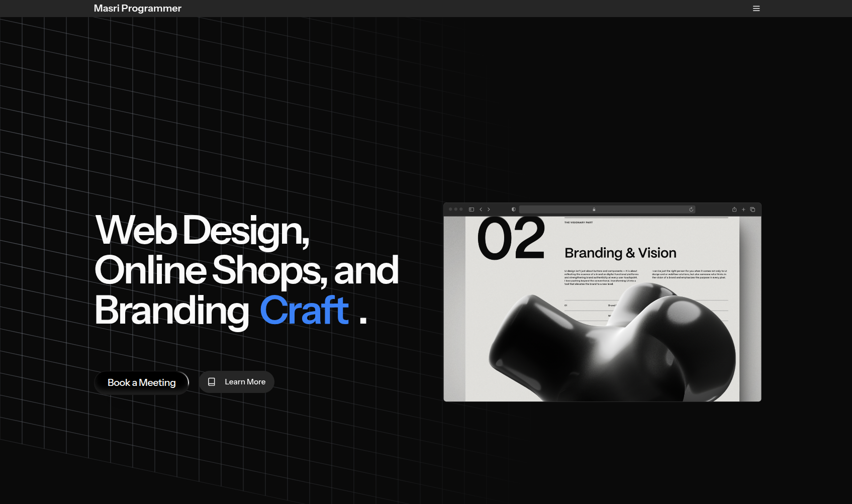The width and height of the screenshot is (852, 504).
Task: Click the Masri Programmer site logo
Action: (137, 9)
